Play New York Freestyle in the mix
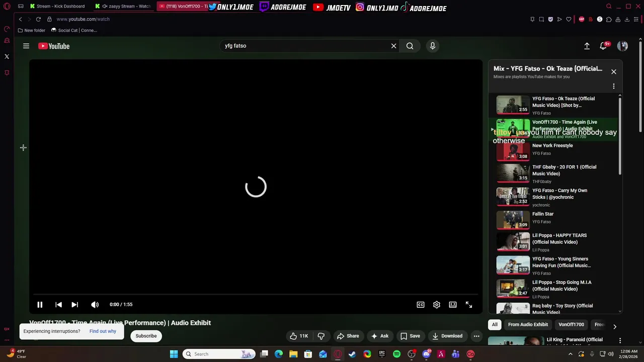The height and width of the screenshot is (362, 644). pyautogui.click(x=553, y=150)
